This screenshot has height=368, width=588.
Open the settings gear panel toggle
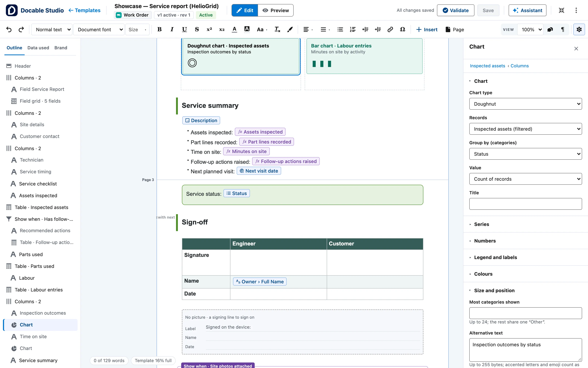pyautogui.click(x=579, y=29)
